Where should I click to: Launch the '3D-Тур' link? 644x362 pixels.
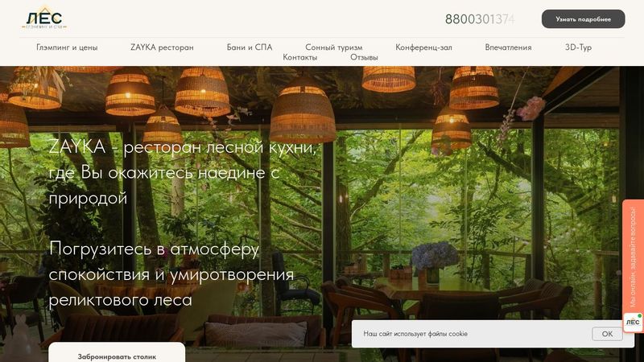coord(578,47)
